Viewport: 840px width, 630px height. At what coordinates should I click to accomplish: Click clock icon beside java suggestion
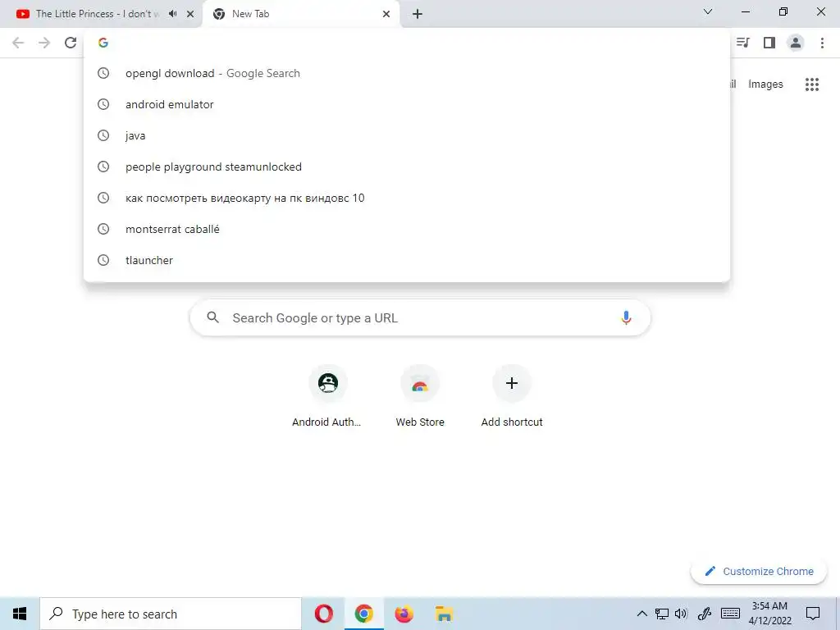click(103, 135)
